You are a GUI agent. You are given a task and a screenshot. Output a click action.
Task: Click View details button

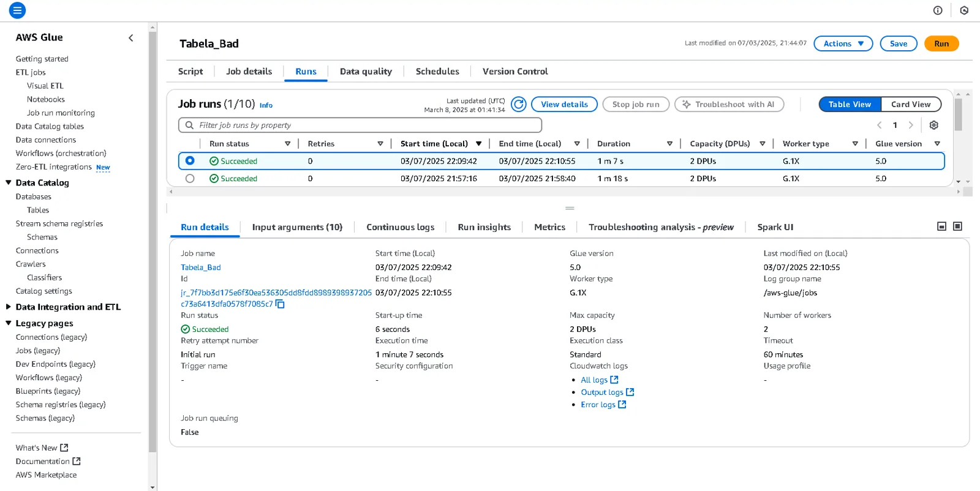[x=564, y=105]
